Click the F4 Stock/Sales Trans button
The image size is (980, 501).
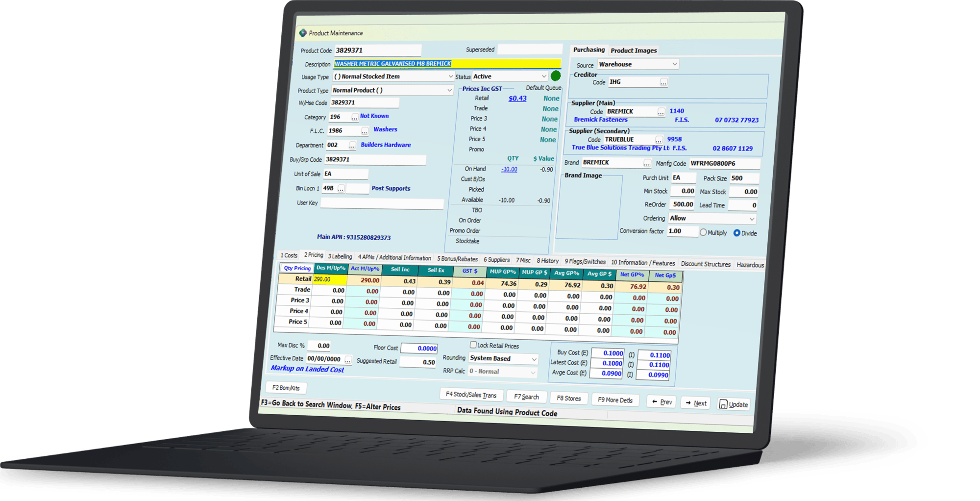[471, 395]
